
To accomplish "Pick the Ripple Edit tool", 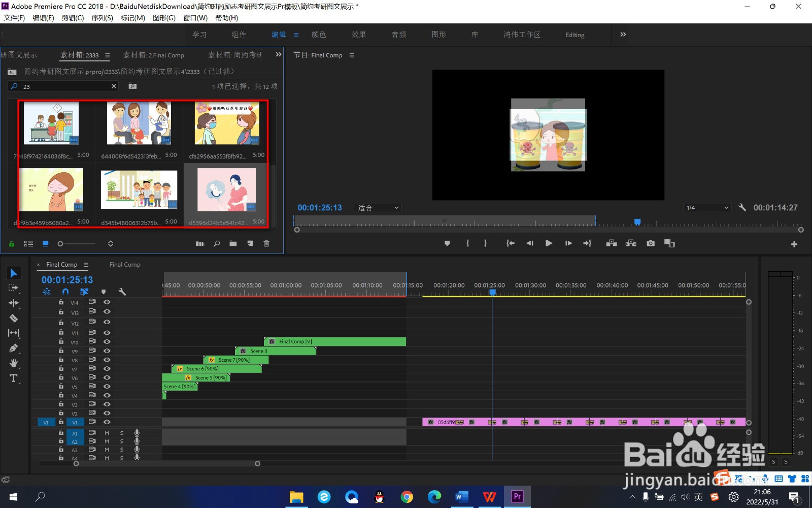I will tap(14, 303).
